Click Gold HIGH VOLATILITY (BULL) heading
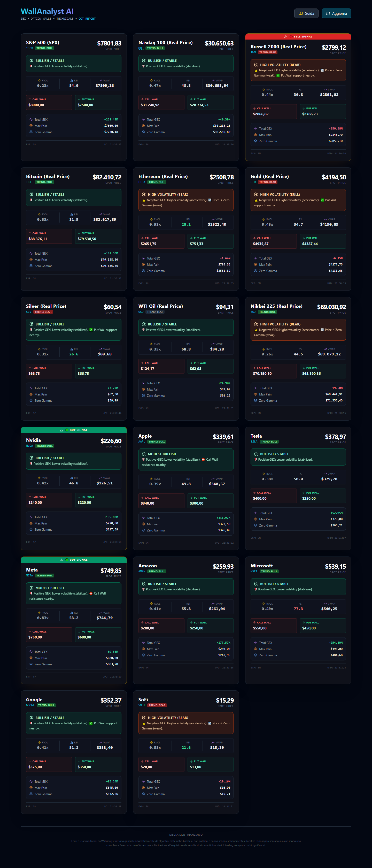Screen dimensions: 372x868 (x=280, y=194)
